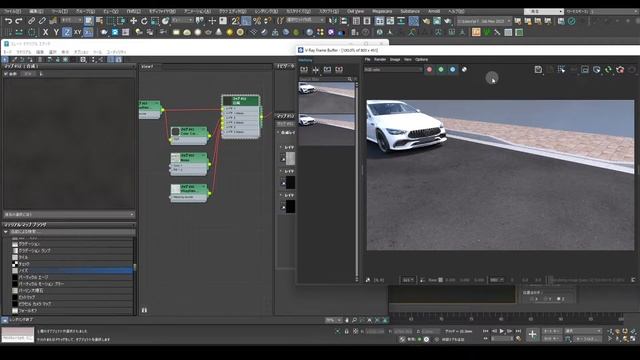
Task: Open File menu in V-Ray Frame Buffer
Action: tap(367, 60)
